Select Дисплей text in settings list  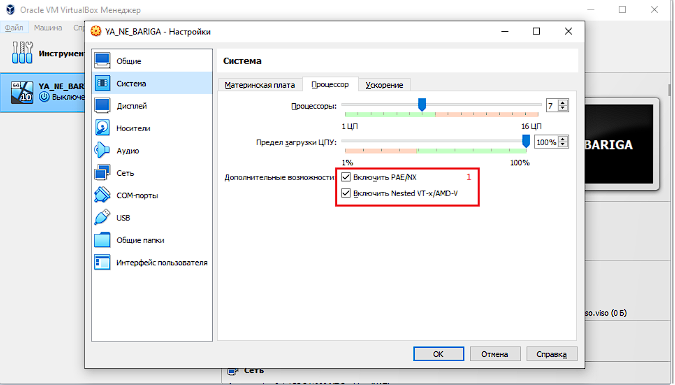pyautogui.click(x=132, y=106)
